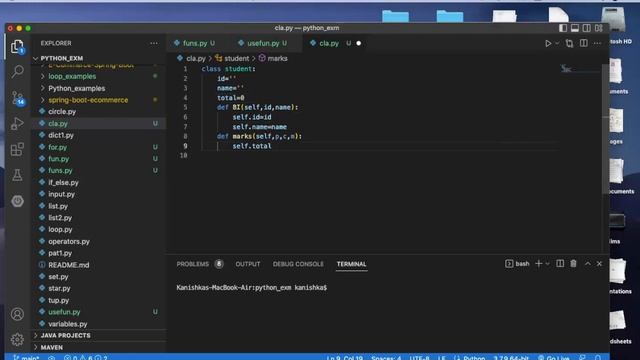Viewport: 640px width, 360px height.
Task: Split the editor to the right
Action: pos(584,43)
